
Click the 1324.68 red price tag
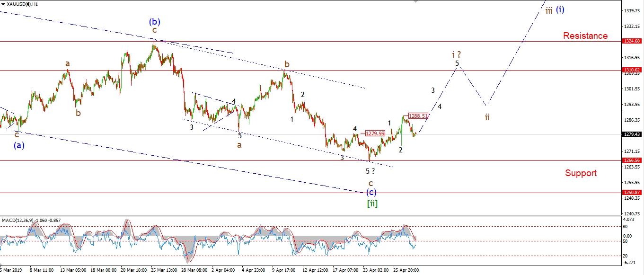click(632, 41)
